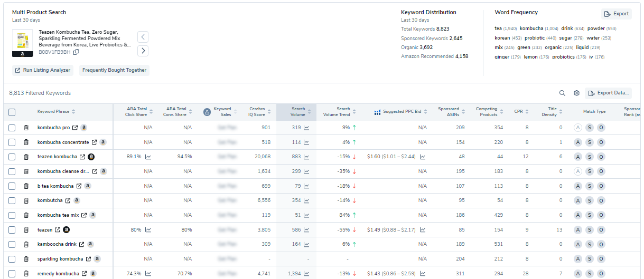Open teazen kombucha external link icon
The width and height of the screenshot is (644, 279).
(x=82, y=157)
